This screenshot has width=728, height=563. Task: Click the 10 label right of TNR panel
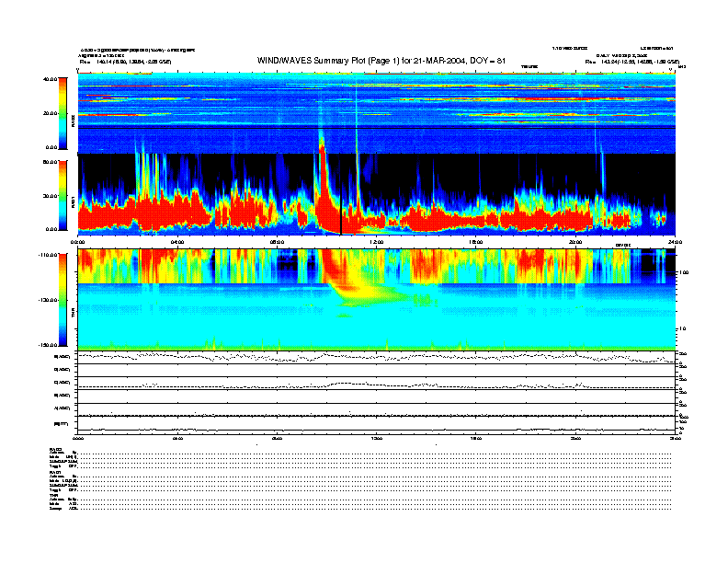click(683, 328)
